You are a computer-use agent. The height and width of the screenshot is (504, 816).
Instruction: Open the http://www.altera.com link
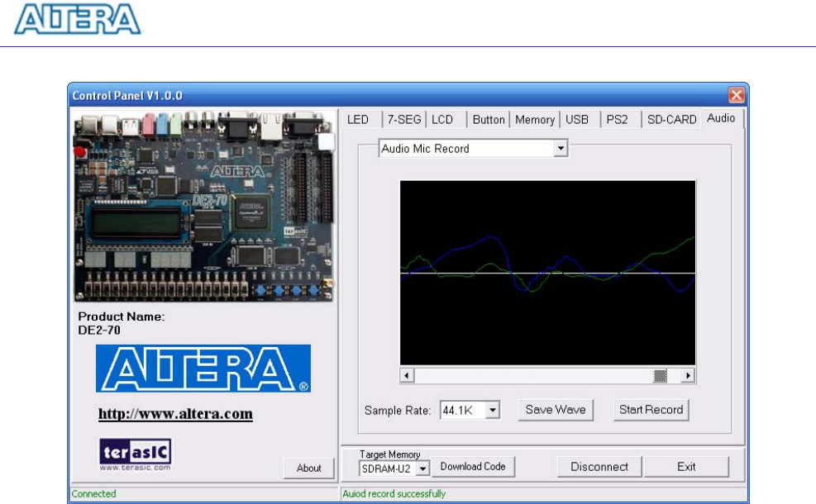(x=175, y=414)
